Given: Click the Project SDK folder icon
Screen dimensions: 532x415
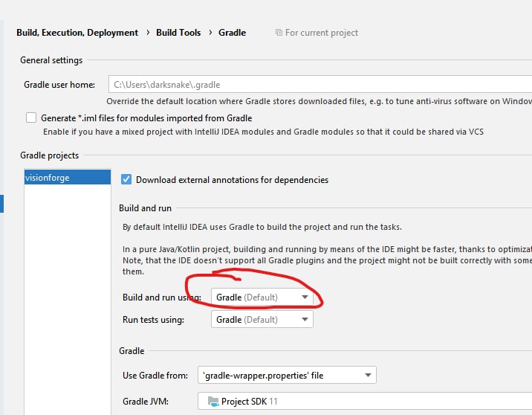Looking at the screenshot, I should 213,402.
